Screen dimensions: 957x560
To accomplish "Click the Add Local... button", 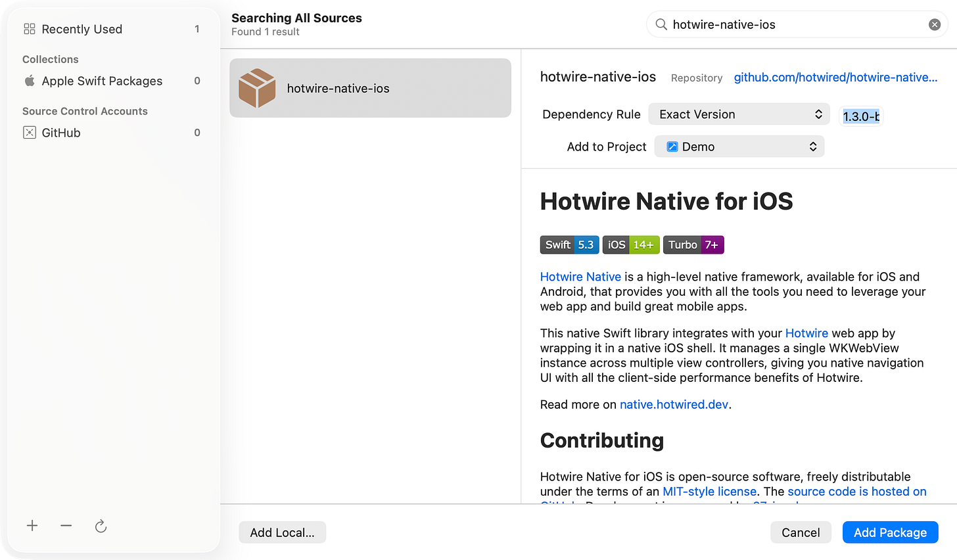I will tap(282, 532).
